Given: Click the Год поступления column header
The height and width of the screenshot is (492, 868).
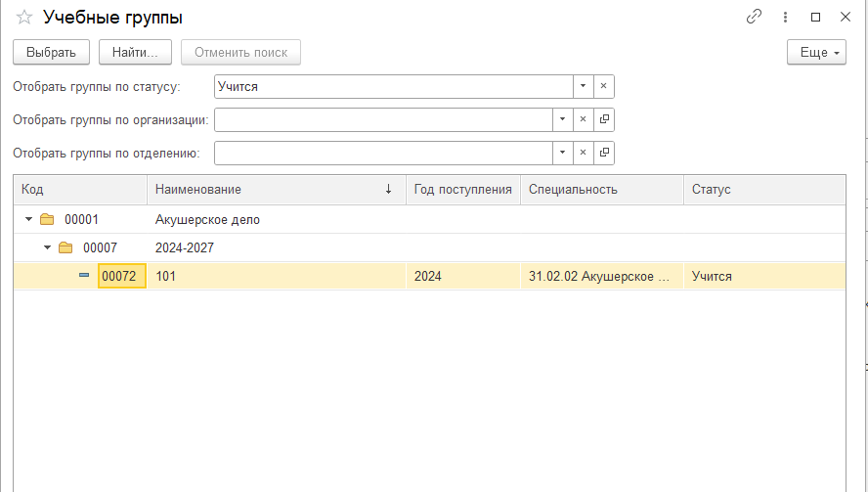Looking at the screenshot, I should pyautogui.click(x=462, y=189).
